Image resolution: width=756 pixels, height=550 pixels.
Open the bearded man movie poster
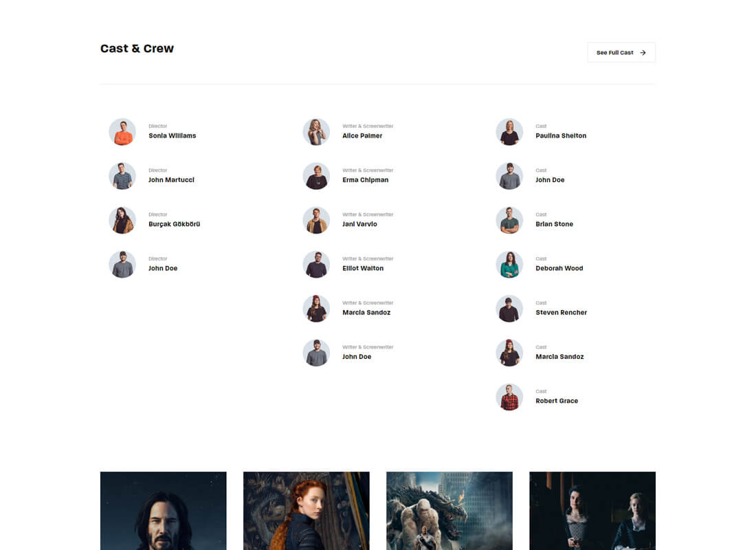tap(164, 511)
